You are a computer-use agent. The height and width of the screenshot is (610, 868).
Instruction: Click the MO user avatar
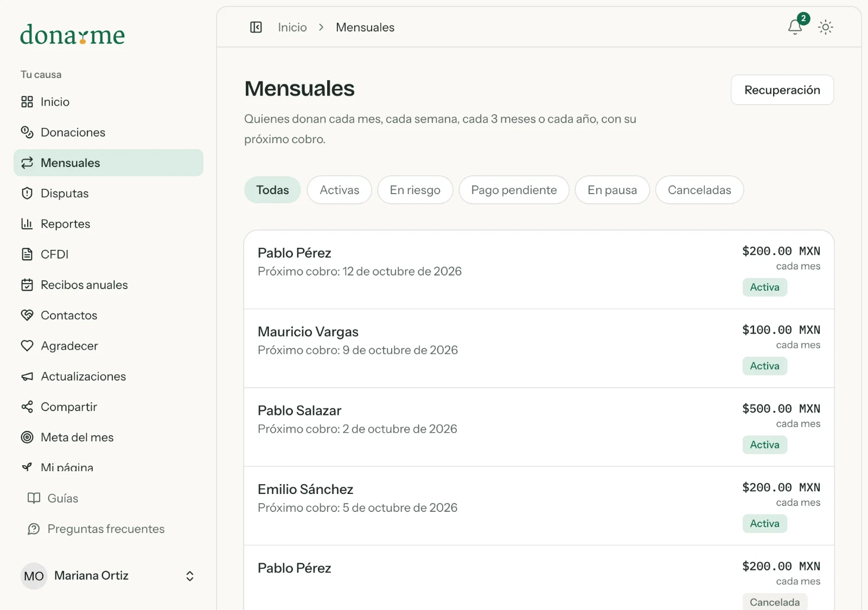pyautogui.click(x=34, y=576)
